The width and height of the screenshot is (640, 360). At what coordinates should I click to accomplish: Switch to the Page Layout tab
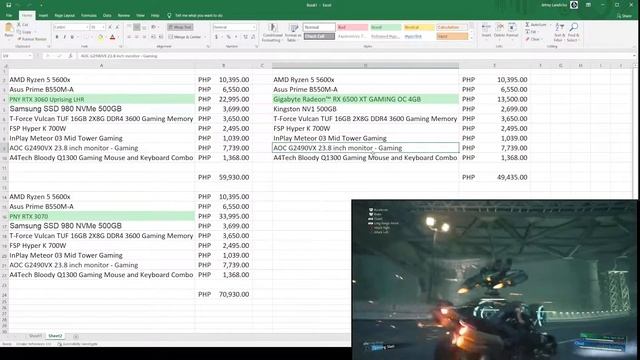64,16
